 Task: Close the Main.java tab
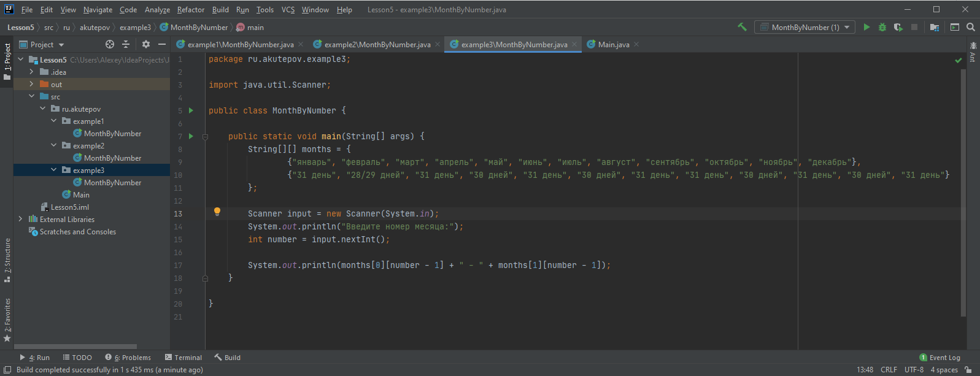[636, 44]
